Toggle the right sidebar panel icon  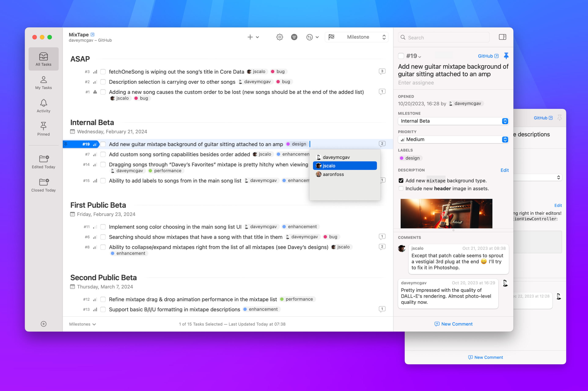(502, 37)
